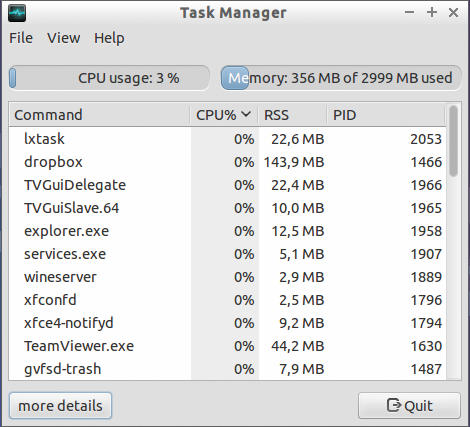Viewport: 470px width, 427px height.
Task: Open the Help menu
Action: [109, 38]
